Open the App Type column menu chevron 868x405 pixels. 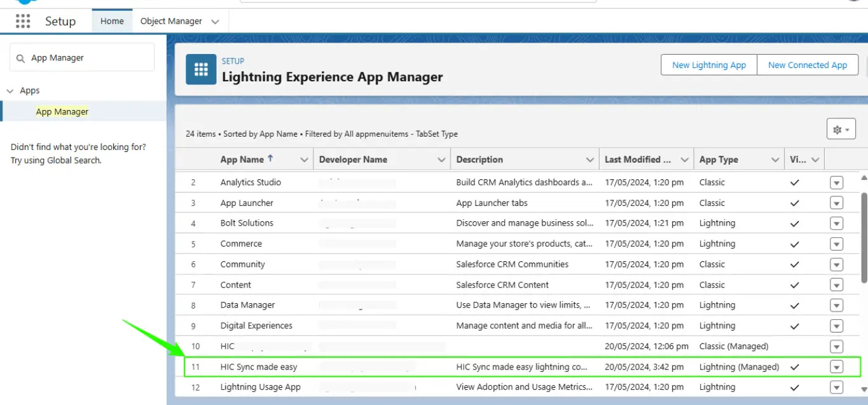point(775,160)
